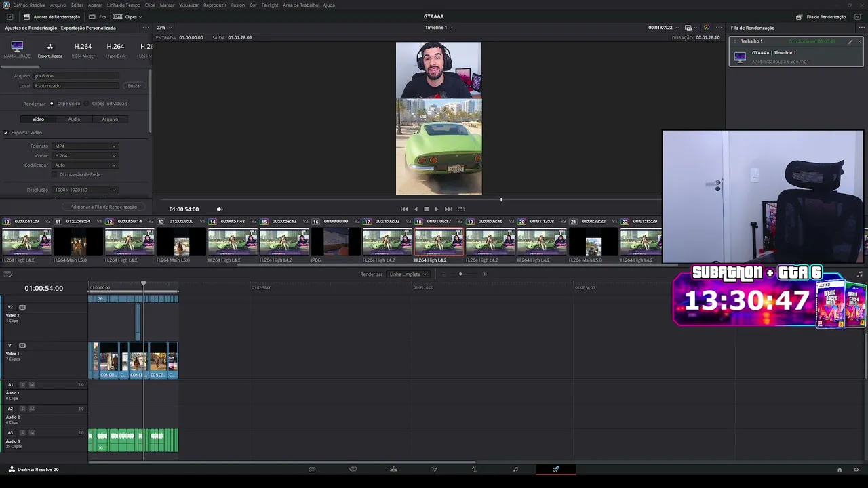Toggle the Fita panel button
This screenshot has width=868, height=488.
click(x=98, y=16)
